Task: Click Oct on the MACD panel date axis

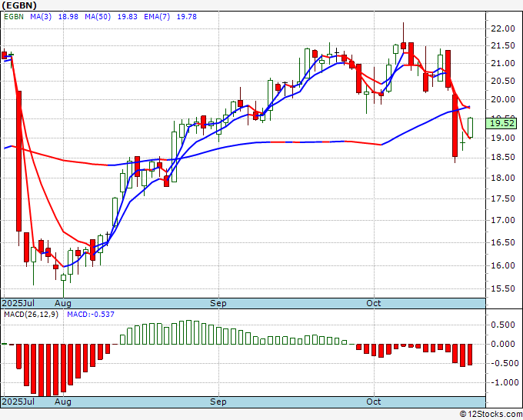Action: (x=374, y=402)
